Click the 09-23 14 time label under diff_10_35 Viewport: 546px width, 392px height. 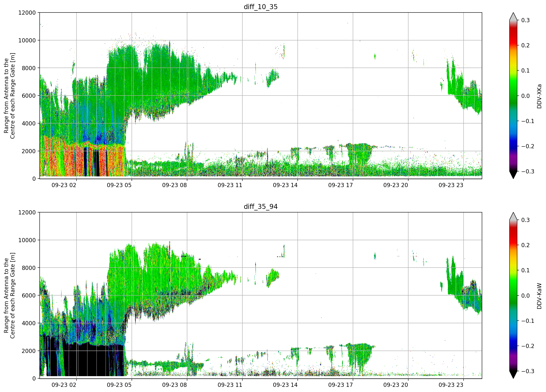(x=285, y=185)
